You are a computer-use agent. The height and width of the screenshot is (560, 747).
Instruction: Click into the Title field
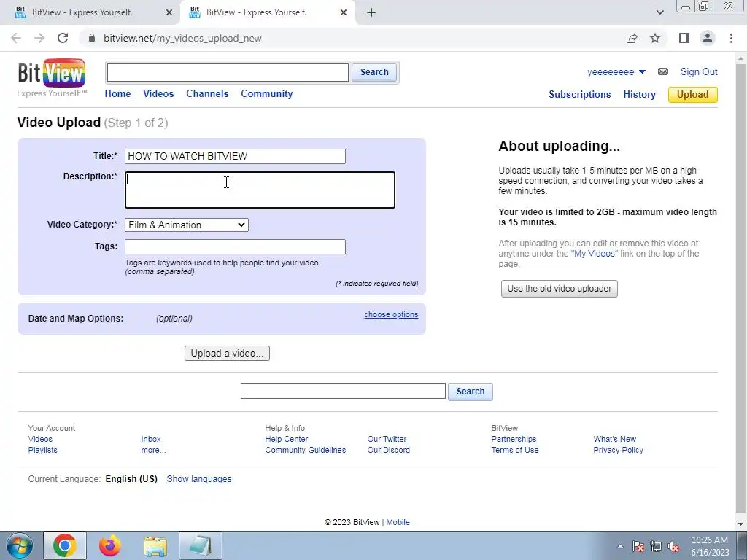[x=236, y=156]
